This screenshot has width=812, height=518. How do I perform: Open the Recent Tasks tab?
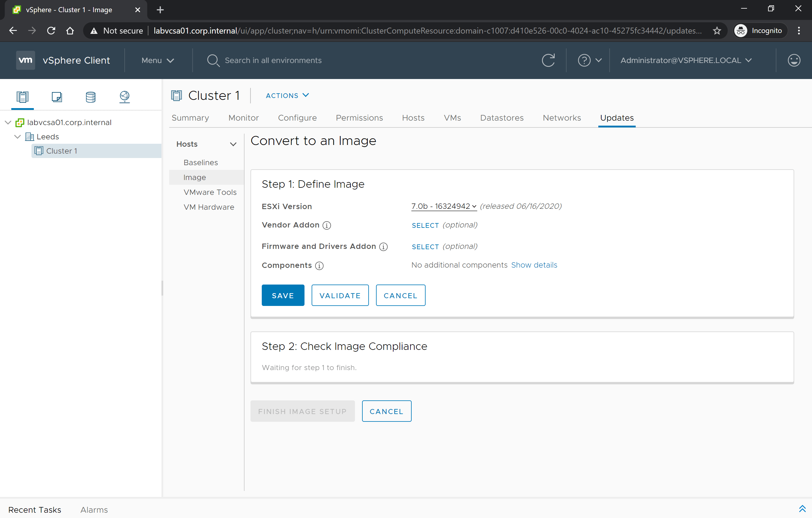pos(35,510)
